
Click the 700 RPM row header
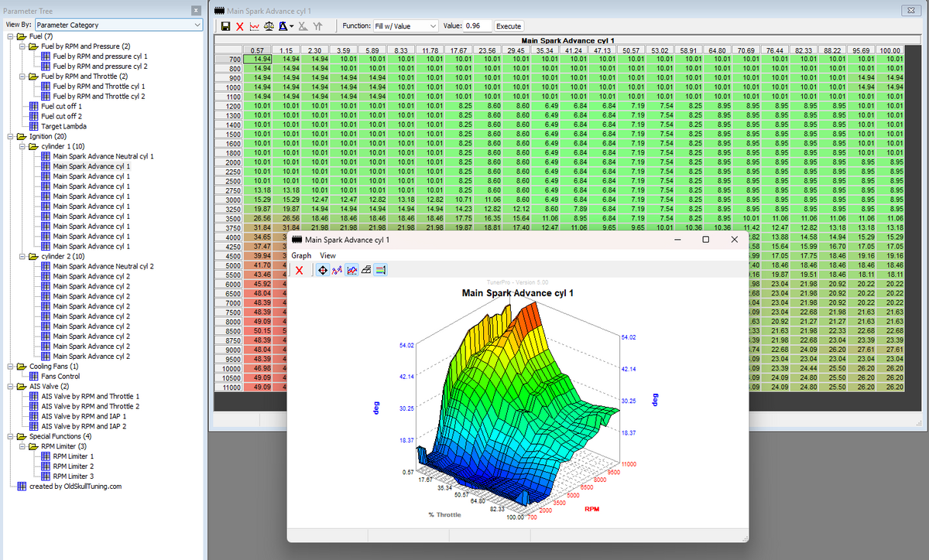tap(228, 58)
